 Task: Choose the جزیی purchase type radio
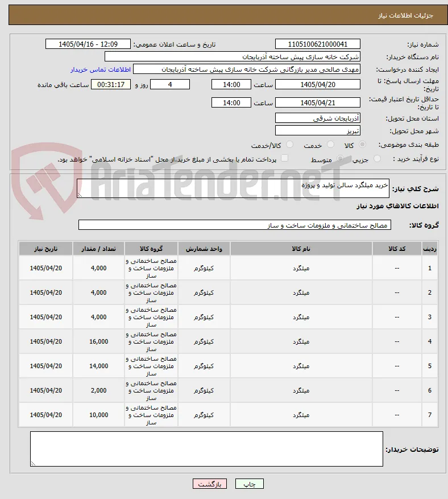pyautogui.click(x=377, y=159)
